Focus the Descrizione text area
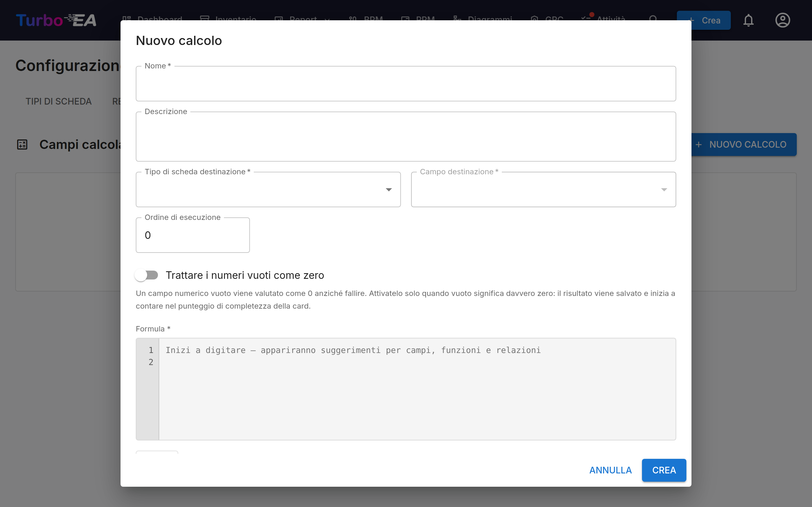812x507 pixels. point(406,137)
